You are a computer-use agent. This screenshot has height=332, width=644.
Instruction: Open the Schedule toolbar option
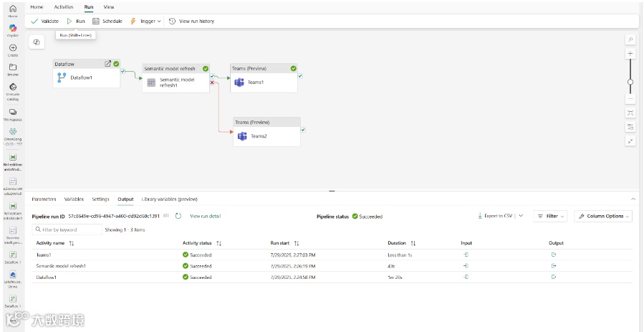pyautogui.click(x=107, y=22)
